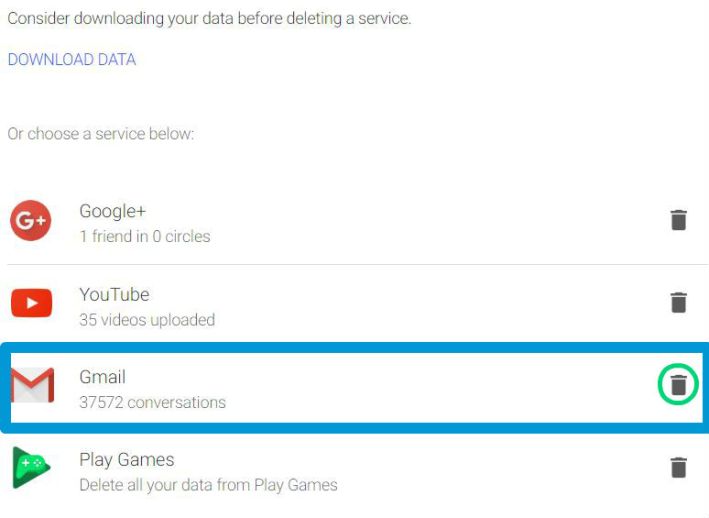Hit the circled trash icon for Gmail

pyautogui.click(x=678, y=385)
